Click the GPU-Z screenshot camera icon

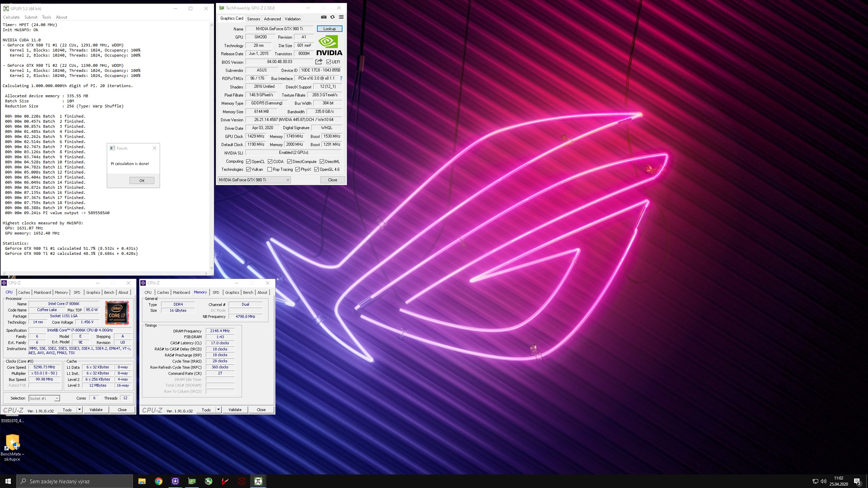324,17
